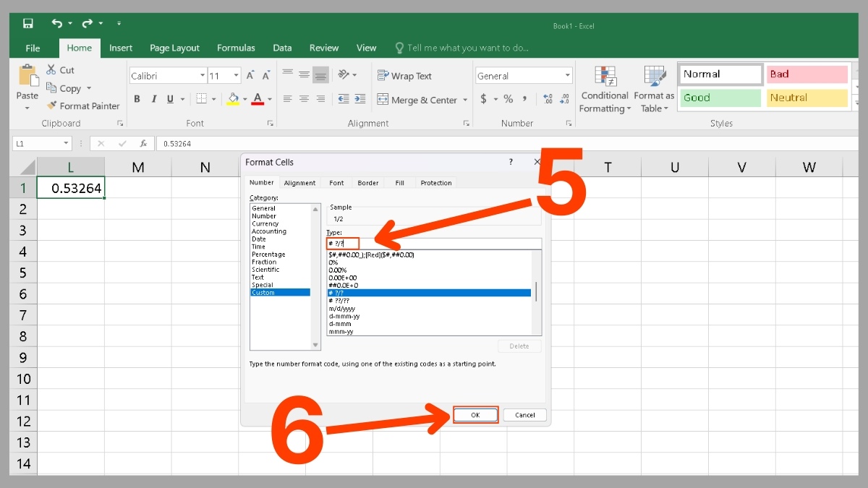Click the Paste clipboard icon
Image resolution: width=868 pixels, height=488 pixels.
27,76
